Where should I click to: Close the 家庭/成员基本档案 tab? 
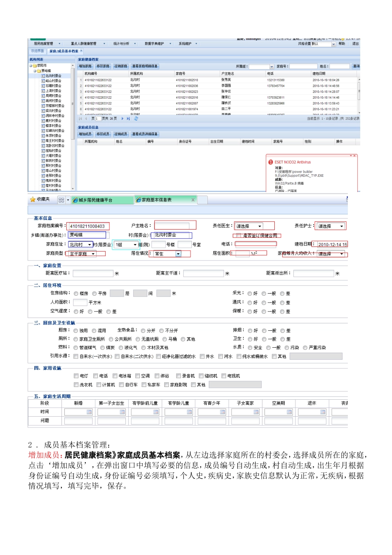(81, 51)
